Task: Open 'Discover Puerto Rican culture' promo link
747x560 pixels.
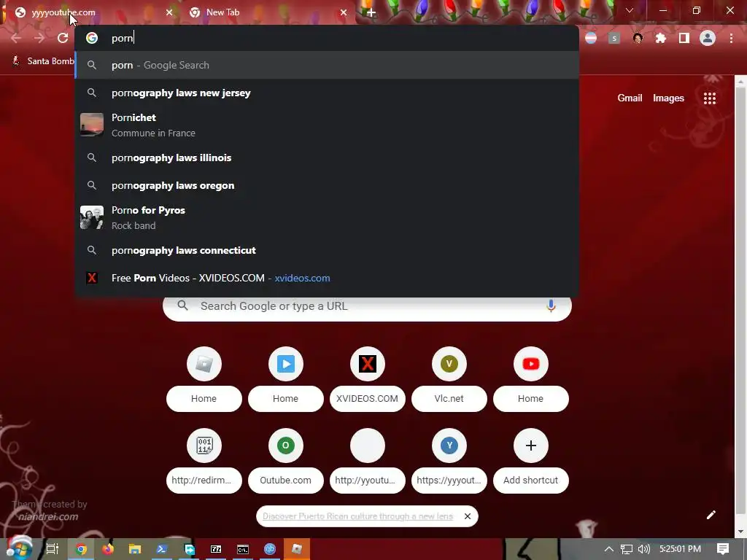Action: pos(357,516)
